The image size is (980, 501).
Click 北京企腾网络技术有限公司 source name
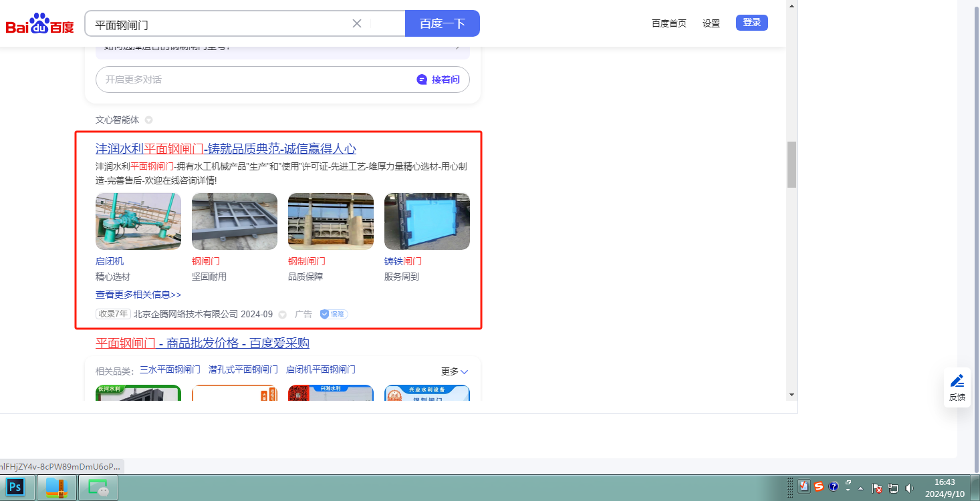(x=186, y=314)
